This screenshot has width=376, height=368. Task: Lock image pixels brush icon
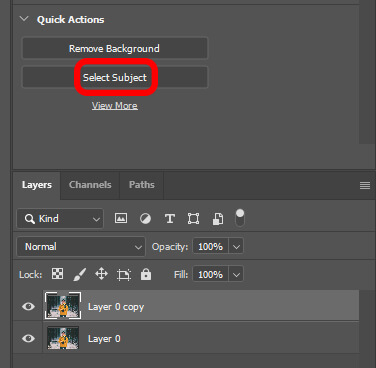click(x=79, y=274)
